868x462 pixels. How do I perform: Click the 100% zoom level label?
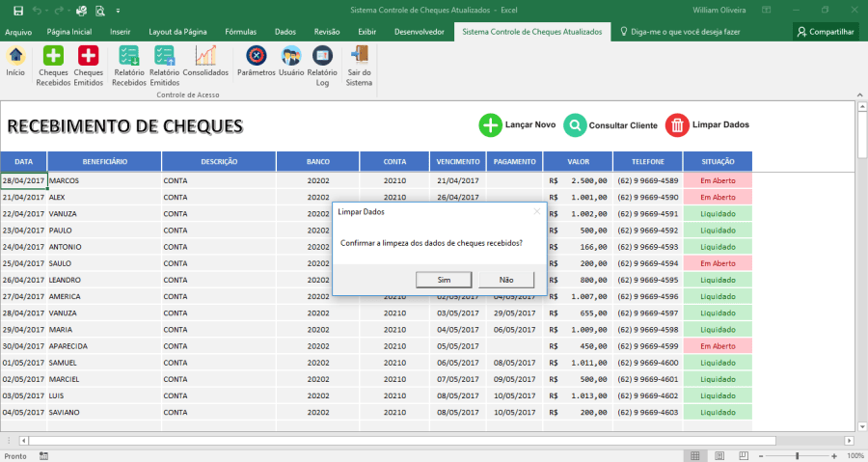[x=855, y=456]
